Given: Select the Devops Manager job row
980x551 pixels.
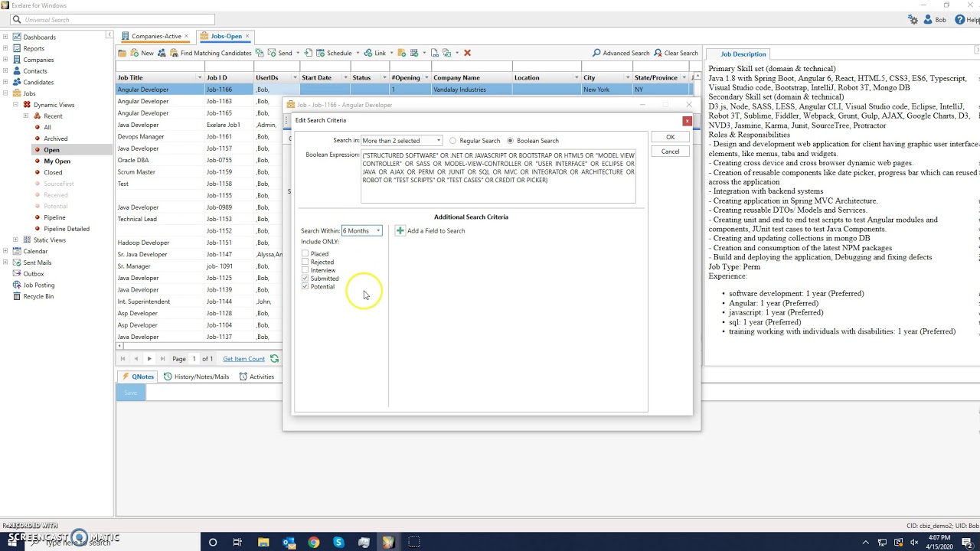Looking at the screenshot, I should 199,136.
